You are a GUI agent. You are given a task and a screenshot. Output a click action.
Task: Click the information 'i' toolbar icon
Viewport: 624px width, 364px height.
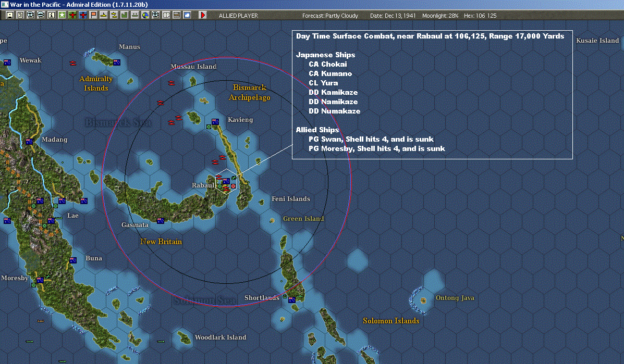[x=51, y=15]
